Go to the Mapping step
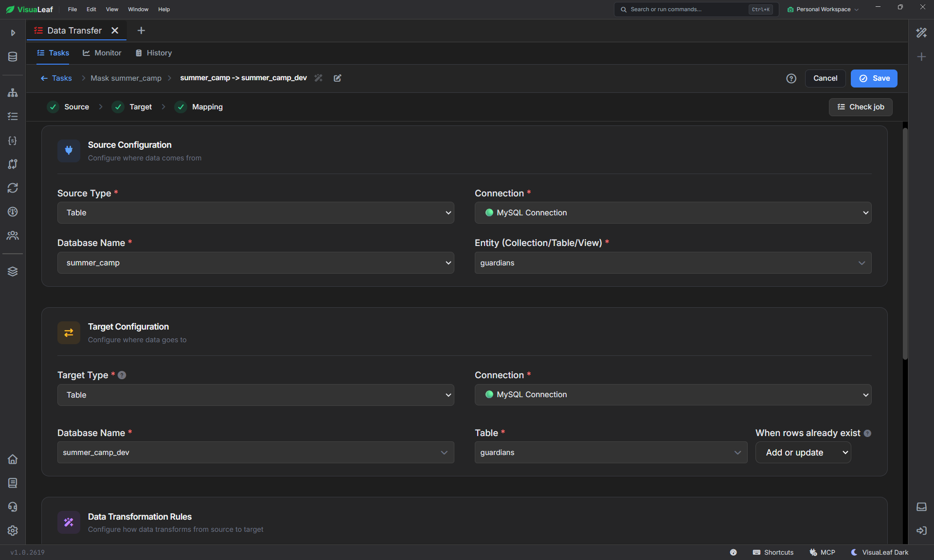 click(199, 107)
